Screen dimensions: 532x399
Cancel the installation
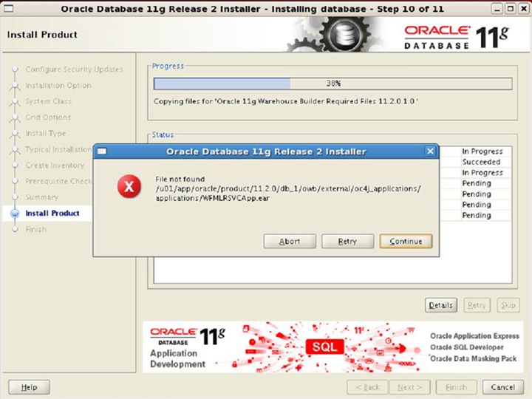point(502,387)
